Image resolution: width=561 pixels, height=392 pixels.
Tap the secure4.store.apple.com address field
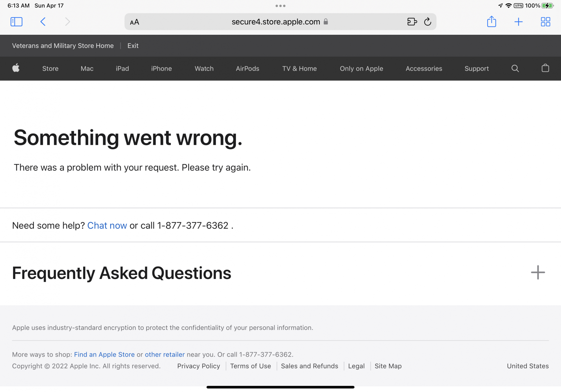click(275, 22)
